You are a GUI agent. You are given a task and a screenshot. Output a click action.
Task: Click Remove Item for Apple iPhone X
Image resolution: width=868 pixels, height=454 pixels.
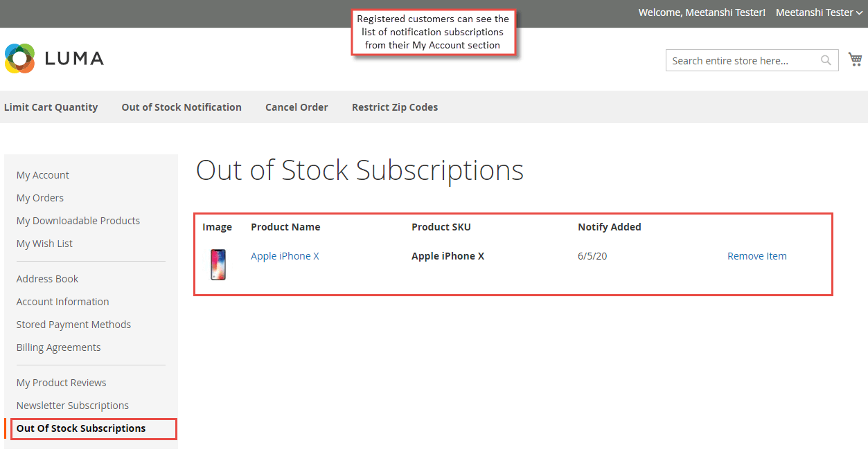click(757, 256)
